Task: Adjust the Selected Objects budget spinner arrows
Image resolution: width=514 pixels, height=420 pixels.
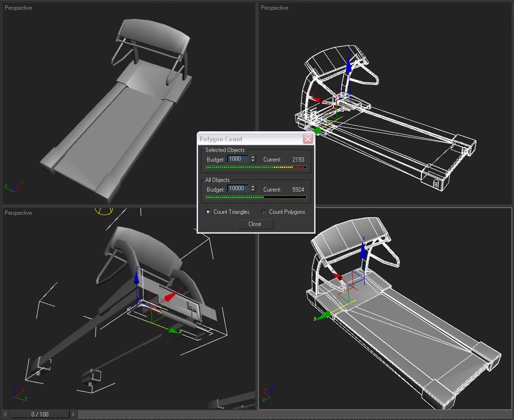Action: pyautogui.click(x=253, y=159)
